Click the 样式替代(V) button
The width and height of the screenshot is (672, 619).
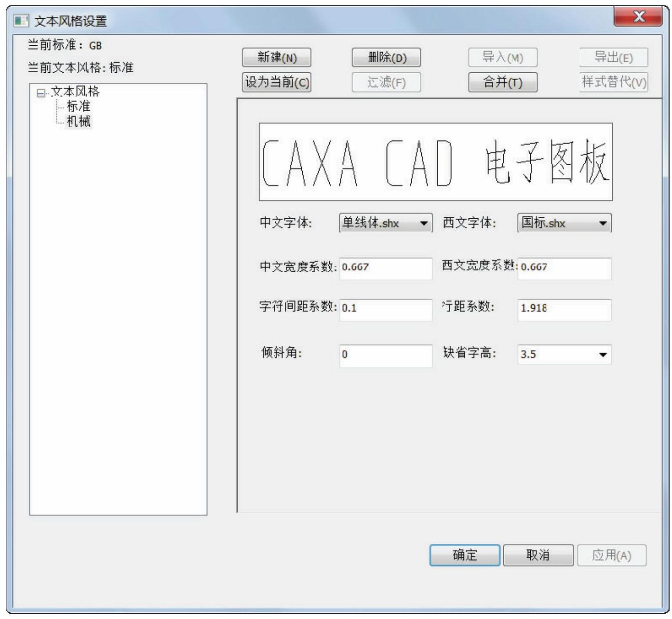point(614,82)
